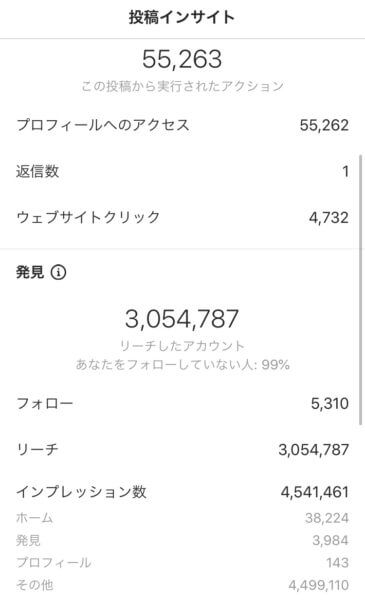365x600 pixels.
Task: Select the プロフィールへのアクセス row
Action: coord(182,126)
